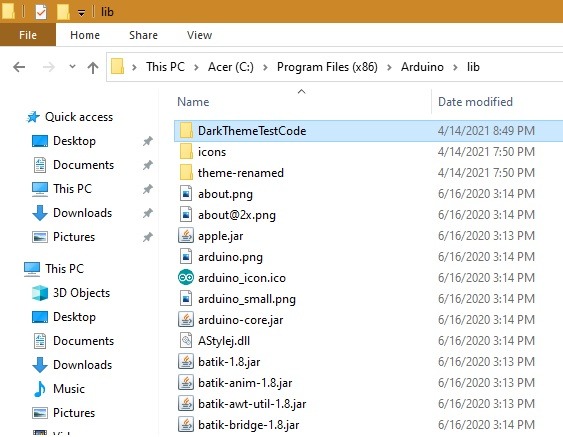Image resolution: width=563 pixels, height=437 pixels.
Task: Select batik-awt-util-1.8.jar Java file icon
Action: tap(186, 404)
